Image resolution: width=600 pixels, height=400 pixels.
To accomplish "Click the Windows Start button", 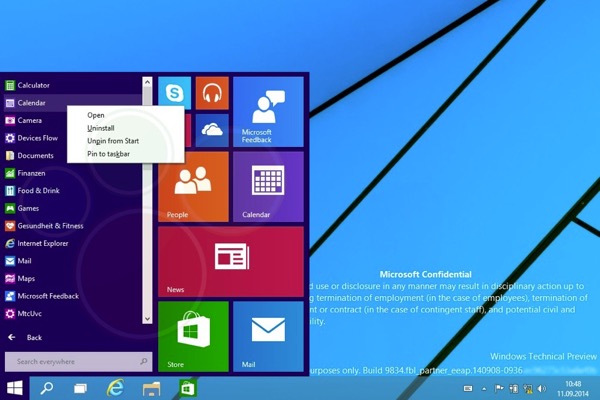I will click(x=15, y=389).
